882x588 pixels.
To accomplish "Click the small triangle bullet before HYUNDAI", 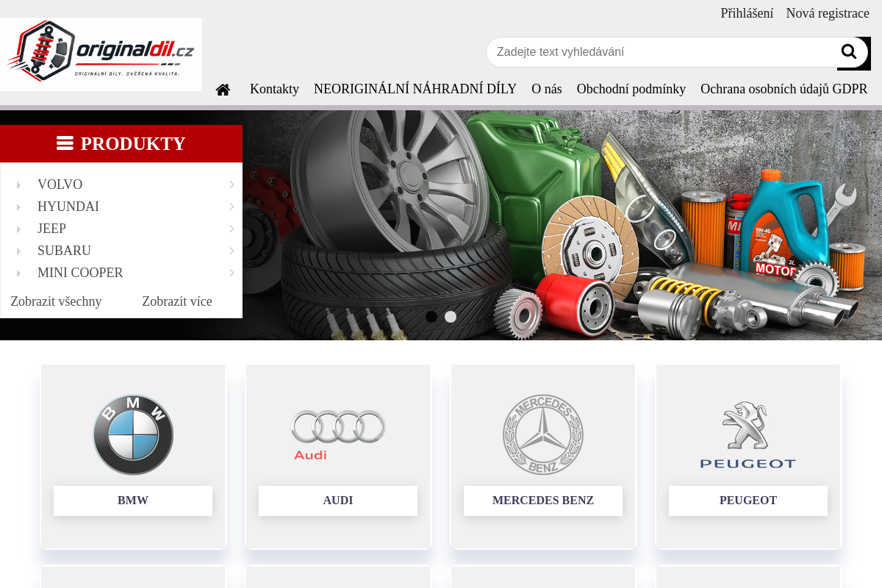I will coord(18,207).
